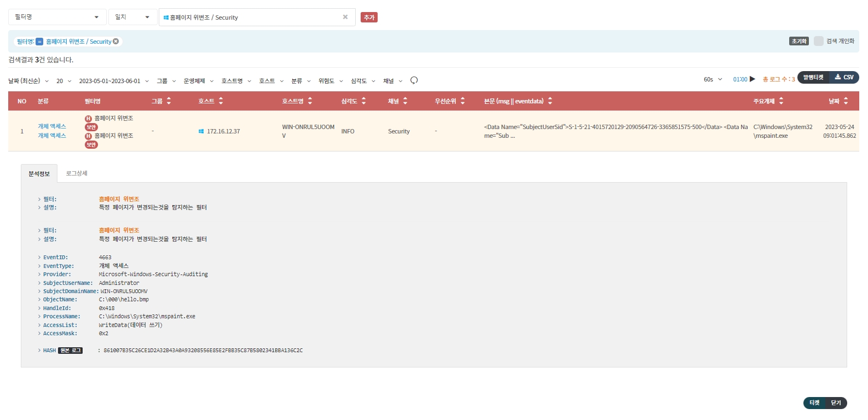Viewport: 868px width, 420px height.
Task: Remove the 홈페이지 위변조 / Security filter chip
Action: (x=116, y=42)
